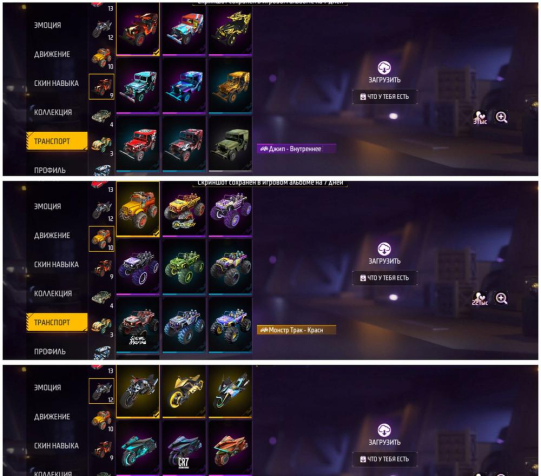The height and width of the screenshot is (476, 541).
Task: Choose the golden orange jeep skin
Action: (x=230, y=86)
